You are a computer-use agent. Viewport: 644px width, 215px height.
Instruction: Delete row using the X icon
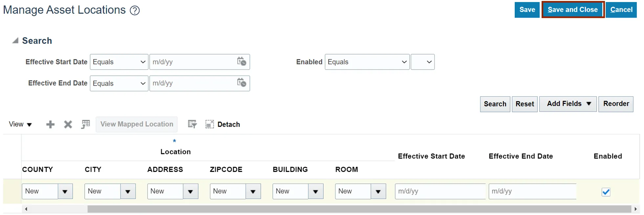coord(68,124)
